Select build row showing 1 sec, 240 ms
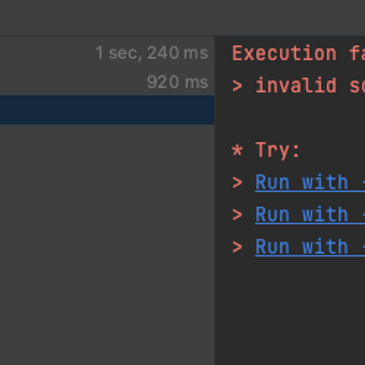The image size is (365, 365). (107, 53)
